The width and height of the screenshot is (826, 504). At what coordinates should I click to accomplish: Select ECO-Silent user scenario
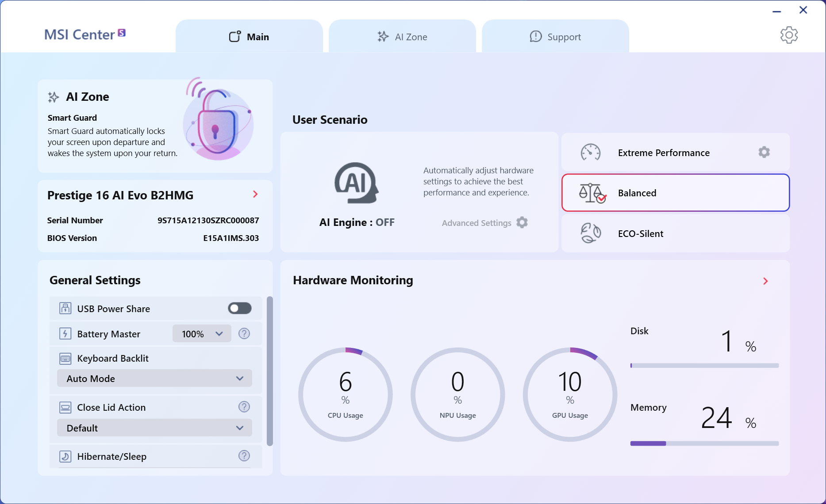(x=675, y=233)
